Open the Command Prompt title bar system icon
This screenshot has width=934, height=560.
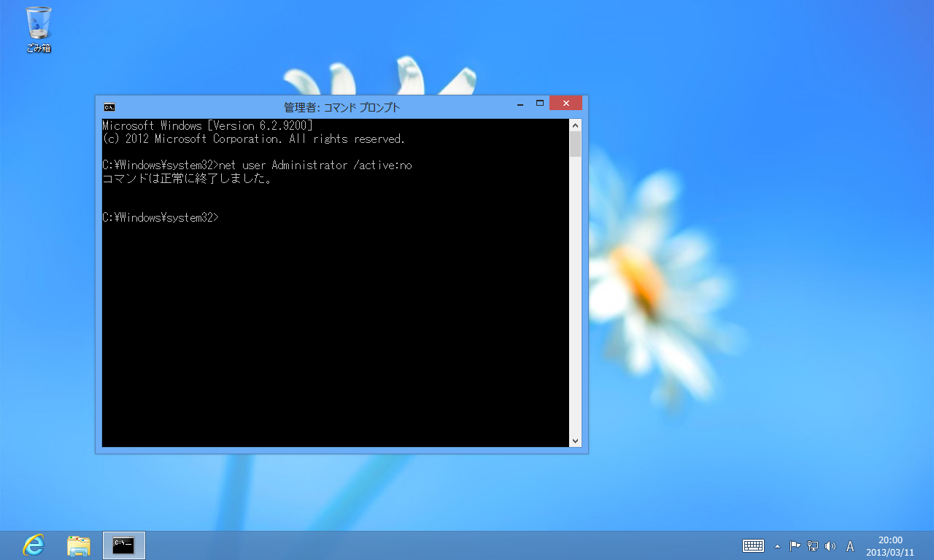click(109, 107)
